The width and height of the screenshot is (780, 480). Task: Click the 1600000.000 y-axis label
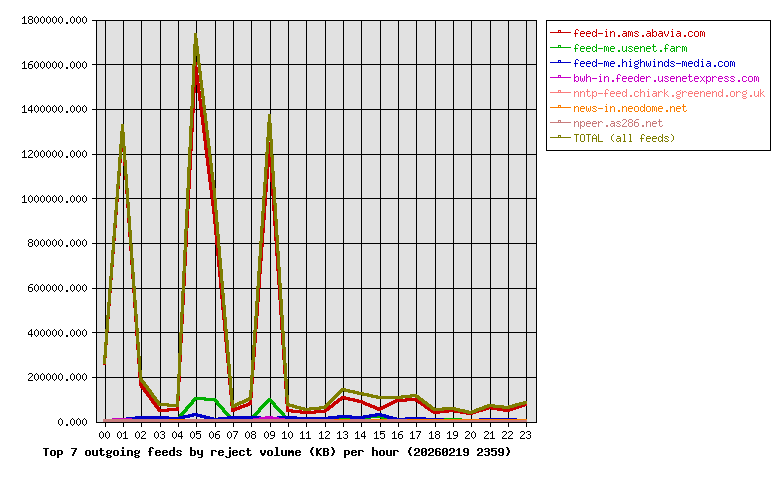point(54,65)
